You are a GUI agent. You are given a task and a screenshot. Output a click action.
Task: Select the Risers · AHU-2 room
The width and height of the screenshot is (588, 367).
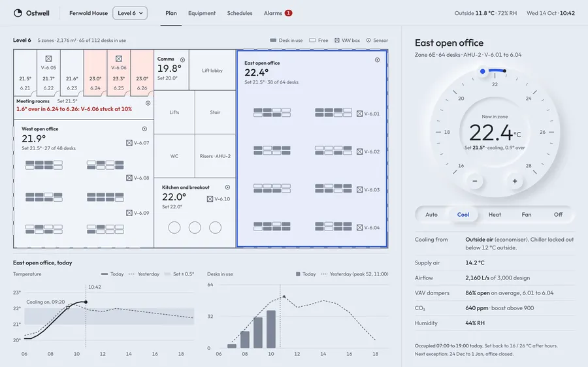(x=215, y=156)
